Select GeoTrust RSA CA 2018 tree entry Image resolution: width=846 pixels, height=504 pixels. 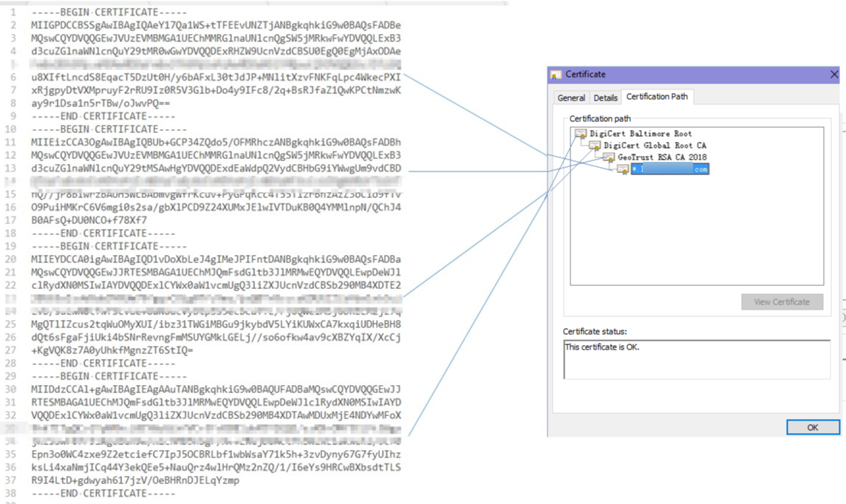coord(662,157)
